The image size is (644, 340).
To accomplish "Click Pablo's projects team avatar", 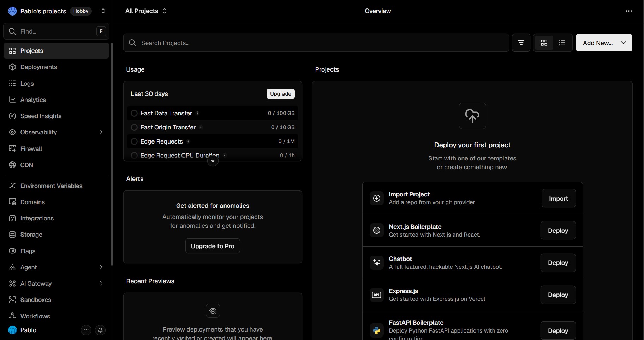I will coord(12,11).
